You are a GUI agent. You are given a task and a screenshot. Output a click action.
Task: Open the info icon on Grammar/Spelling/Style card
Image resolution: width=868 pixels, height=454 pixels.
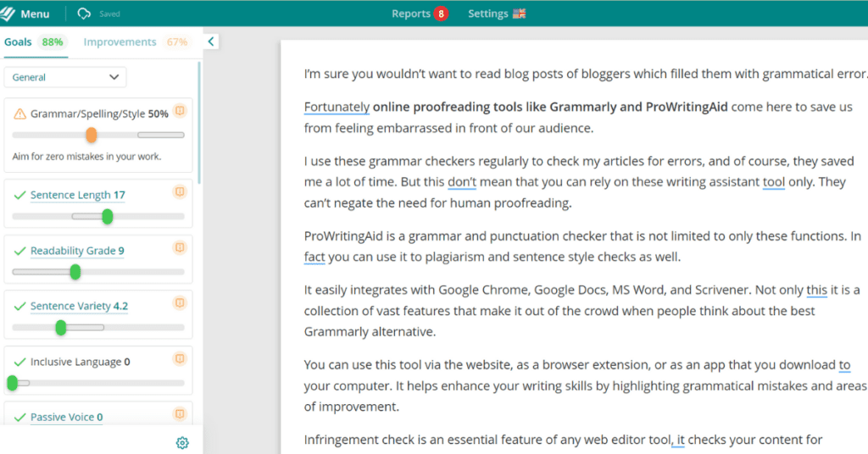[180, 111]
